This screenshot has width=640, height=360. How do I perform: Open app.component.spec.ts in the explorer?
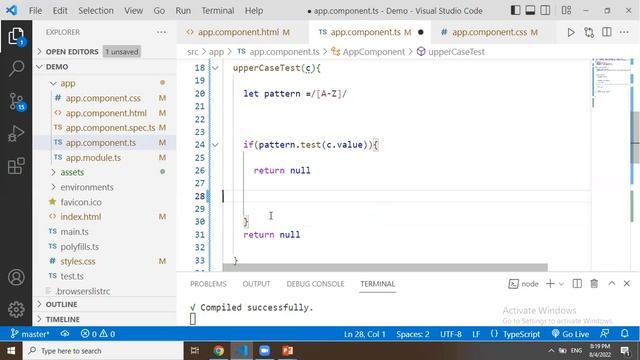click(104, 128)
